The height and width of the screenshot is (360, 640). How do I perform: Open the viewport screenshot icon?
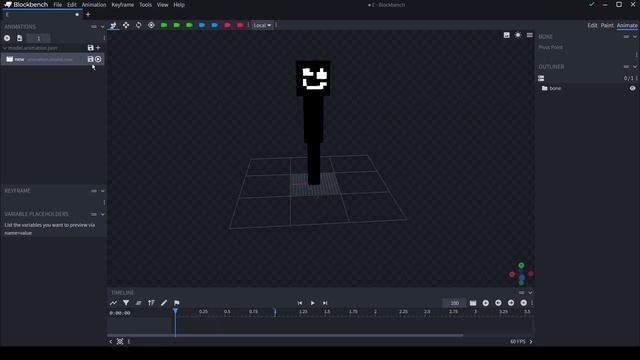(x=507, y=35)
